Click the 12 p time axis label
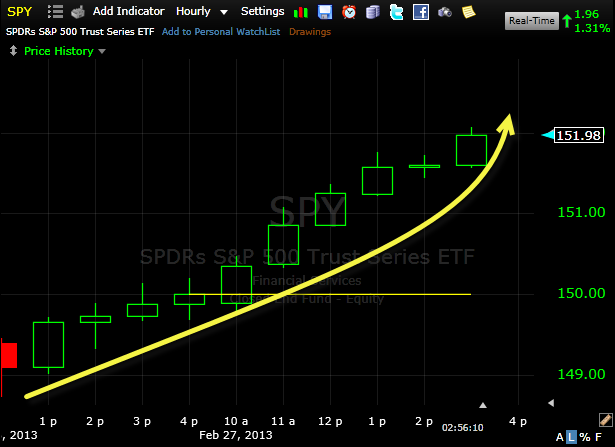The image size is (615, 447). 330,422
